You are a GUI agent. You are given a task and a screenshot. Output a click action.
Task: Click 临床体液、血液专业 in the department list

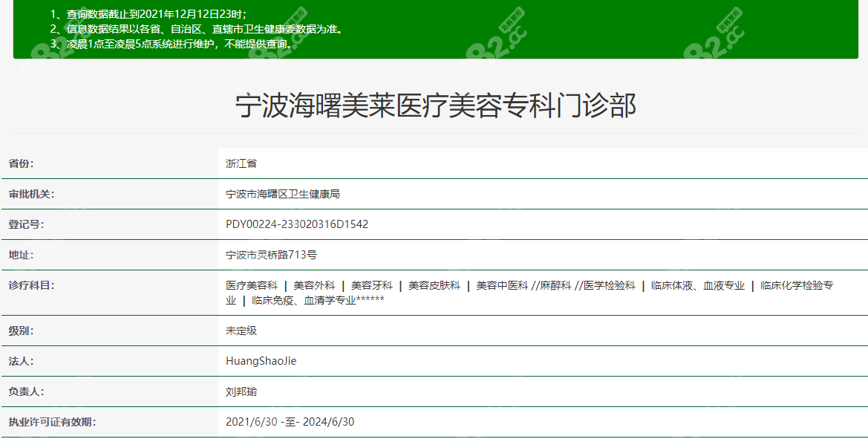tap(697, 286)
